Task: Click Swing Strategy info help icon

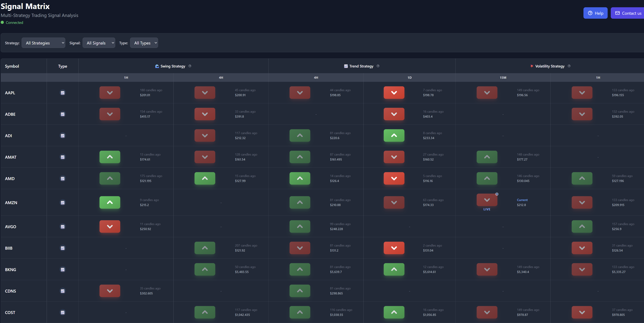Action: (190, 66)
